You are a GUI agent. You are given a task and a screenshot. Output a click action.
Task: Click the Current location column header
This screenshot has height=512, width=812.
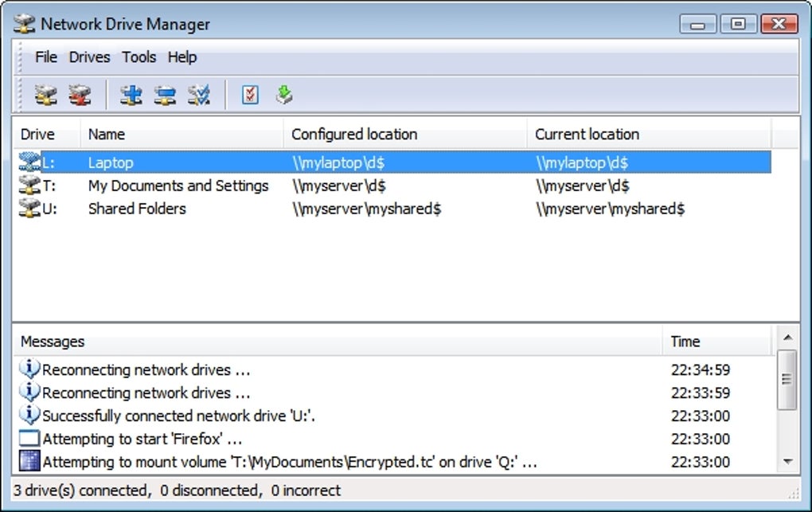pos(587,134)
